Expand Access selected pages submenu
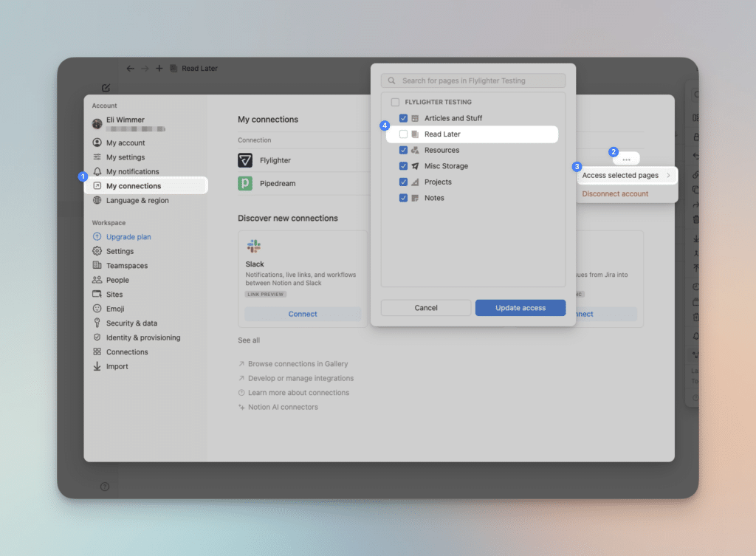Viewport: 756px width, 556px height. tap(626, 176)
